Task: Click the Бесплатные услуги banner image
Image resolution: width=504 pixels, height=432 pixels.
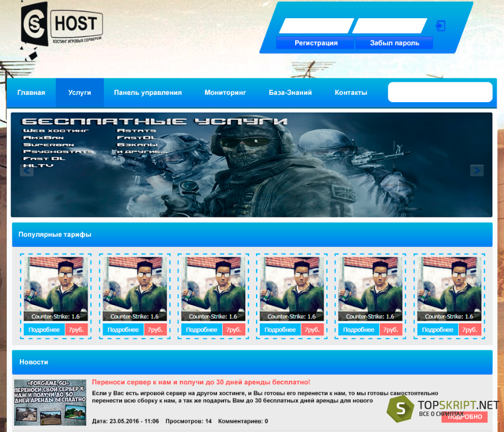Action: [251, 165]
